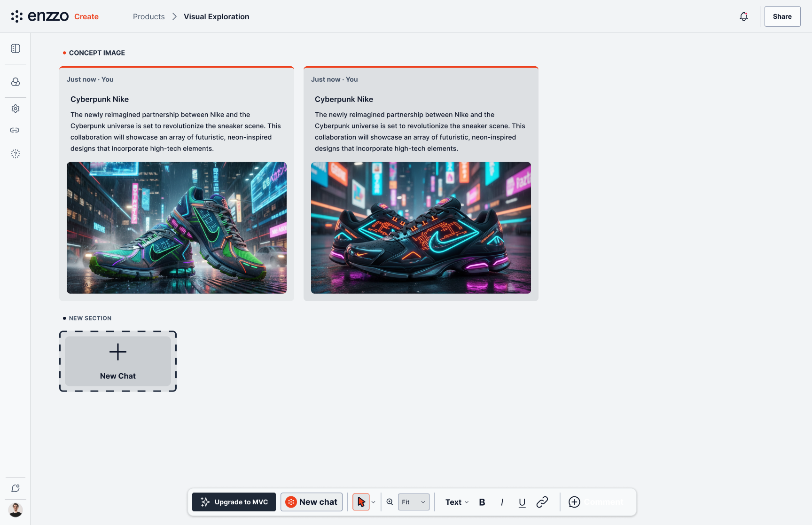Viewport: 812px width, 525px height.
Task: Add a comment with plus bubble icon
Action: pyautogui.click(x=574, y=502)
